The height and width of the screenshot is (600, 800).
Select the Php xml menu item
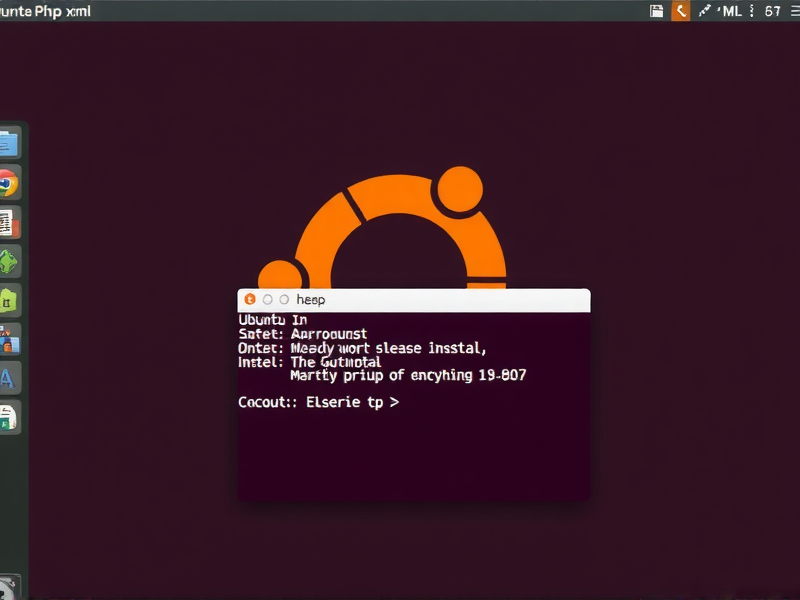click(60, 11)
